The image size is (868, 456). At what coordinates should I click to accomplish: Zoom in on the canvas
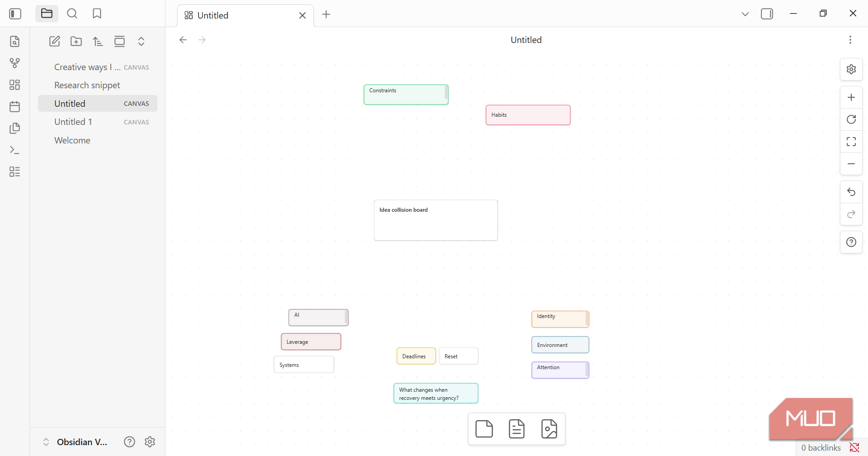tap(851, 98)
